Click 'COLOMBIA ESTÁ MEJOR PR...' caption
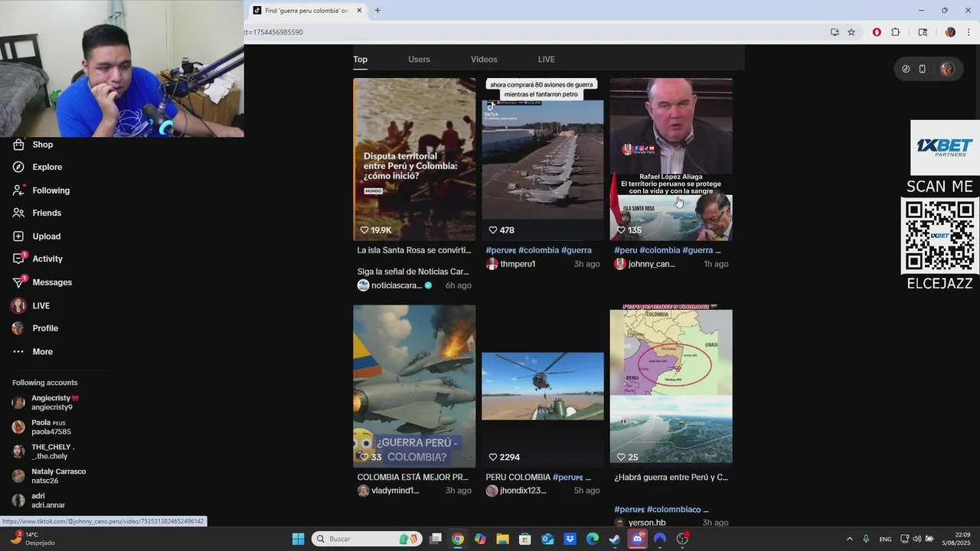This screenshot has width=980, height=551. 413,478
